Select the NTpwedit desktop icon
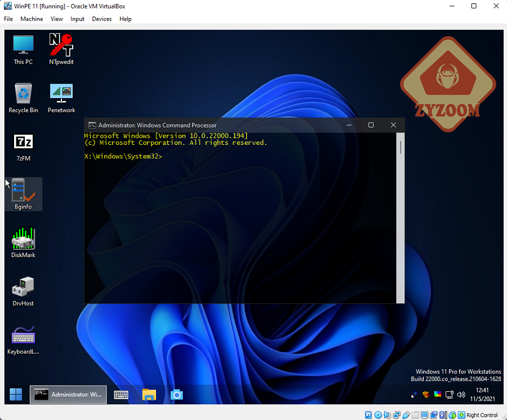The image size is (507, 420). click(x=61, y=50)
